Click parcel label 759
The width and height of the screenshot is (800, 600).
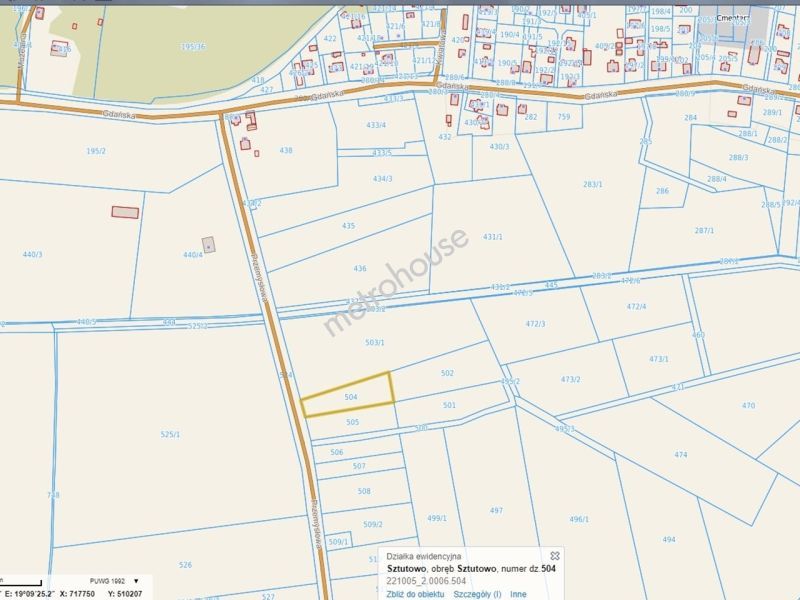[564, 116]
